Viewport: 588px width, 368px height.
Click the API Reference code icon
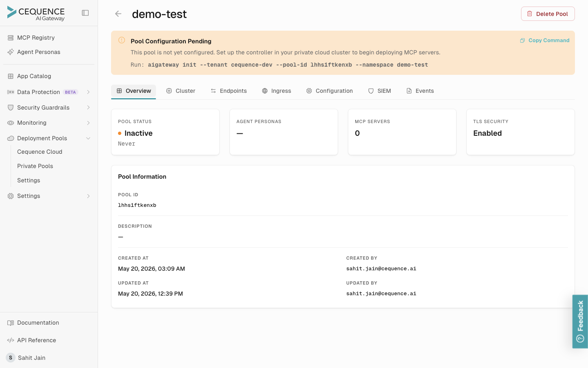[11, 340]
